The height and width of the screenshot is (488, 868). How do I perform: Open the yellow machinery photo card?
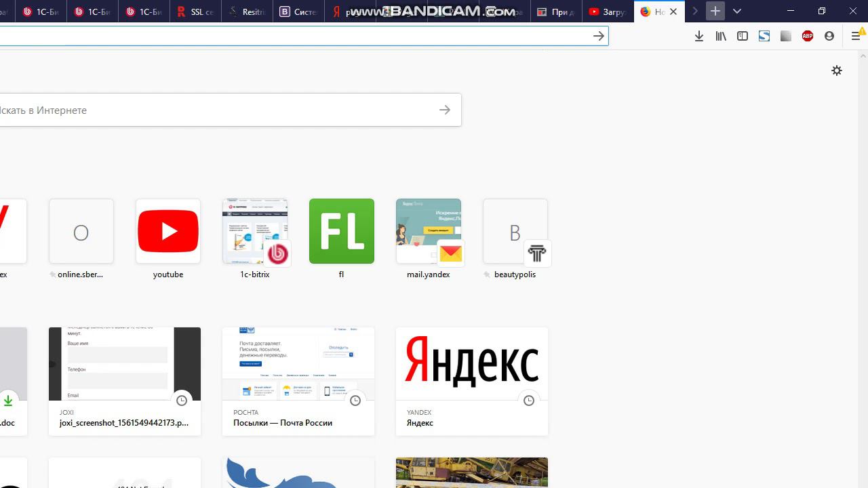click(472, 473)
